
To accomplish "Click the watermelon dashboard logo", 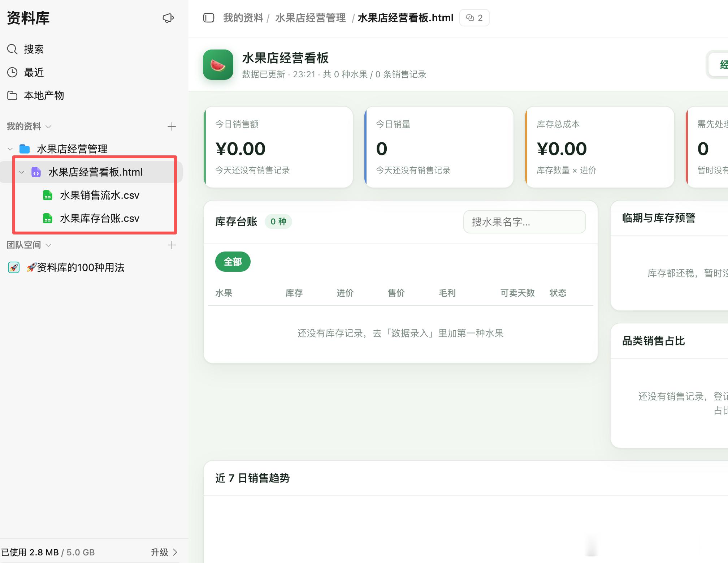I will click(x=218, y=65).
